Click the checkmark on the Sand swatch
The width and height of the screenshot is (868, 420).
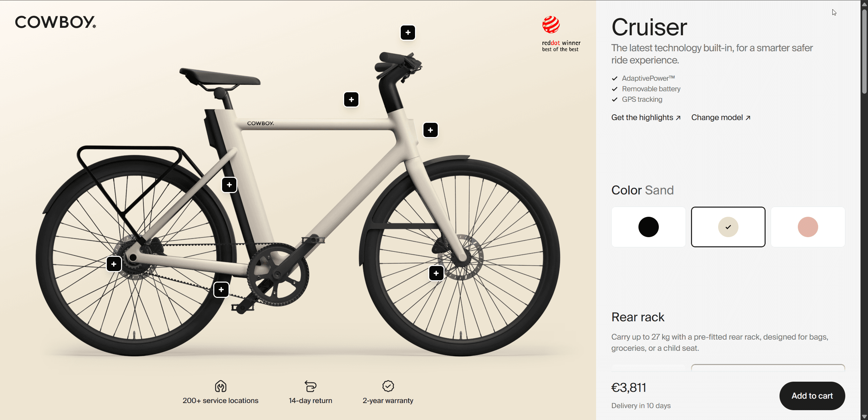728,227
